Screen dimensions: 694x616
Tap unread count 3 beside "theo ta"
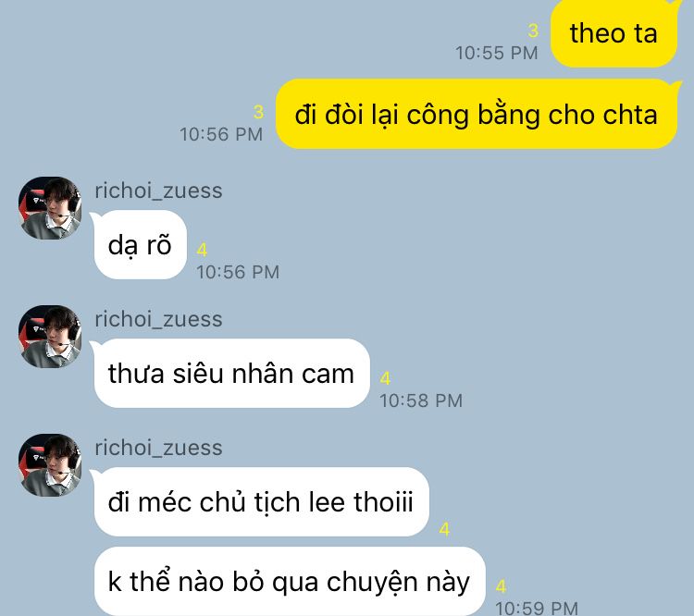click(533, 31)
